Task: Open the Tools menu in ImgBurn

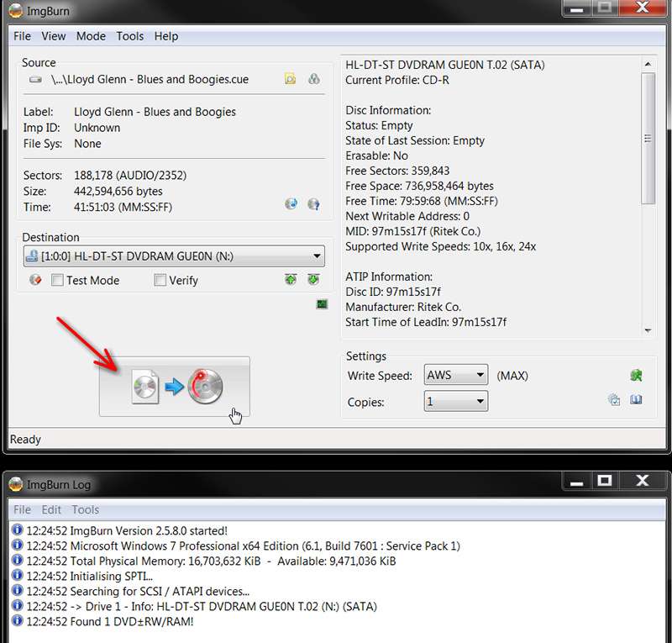Action: point(130,36)
